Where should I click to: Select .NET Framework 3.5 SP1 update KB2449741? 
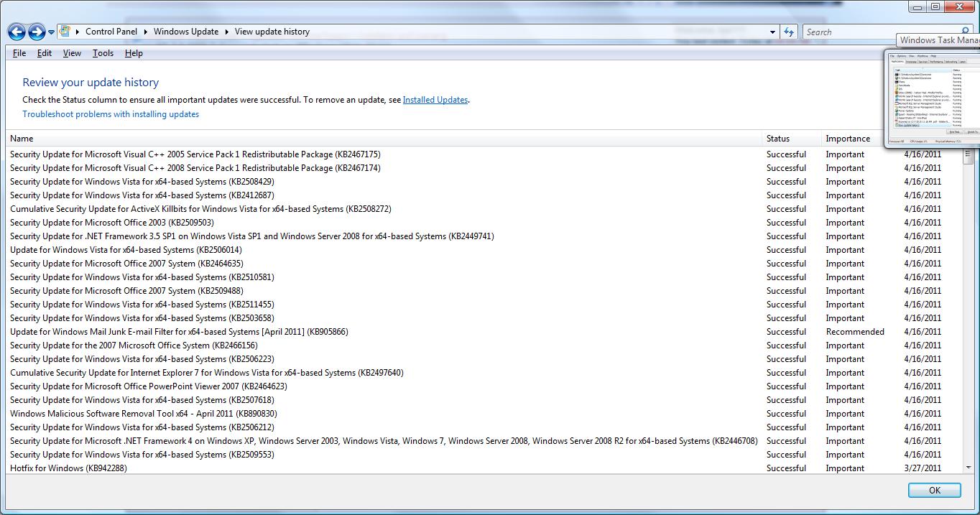(x=484, y=236)
